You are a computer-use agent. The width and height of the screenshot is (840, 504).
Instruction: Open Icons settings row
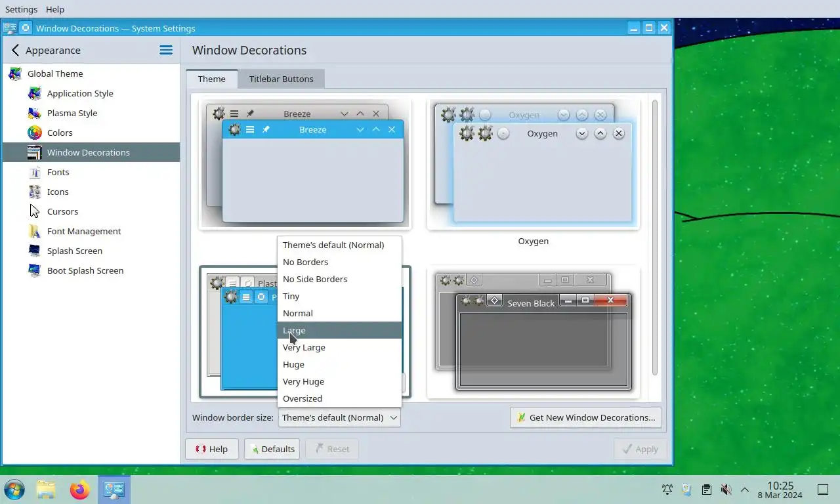pyautogui.click(x=91, y=192)
